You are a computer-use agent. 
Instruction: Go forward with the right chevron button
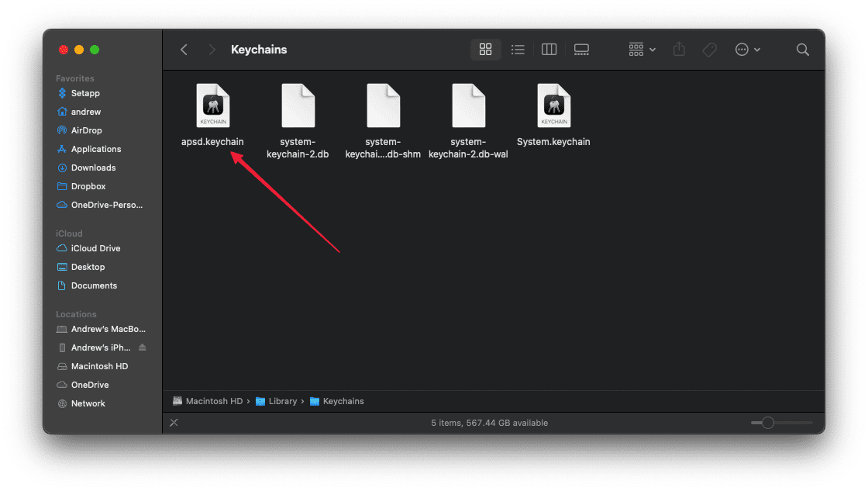tap(212, 50)
